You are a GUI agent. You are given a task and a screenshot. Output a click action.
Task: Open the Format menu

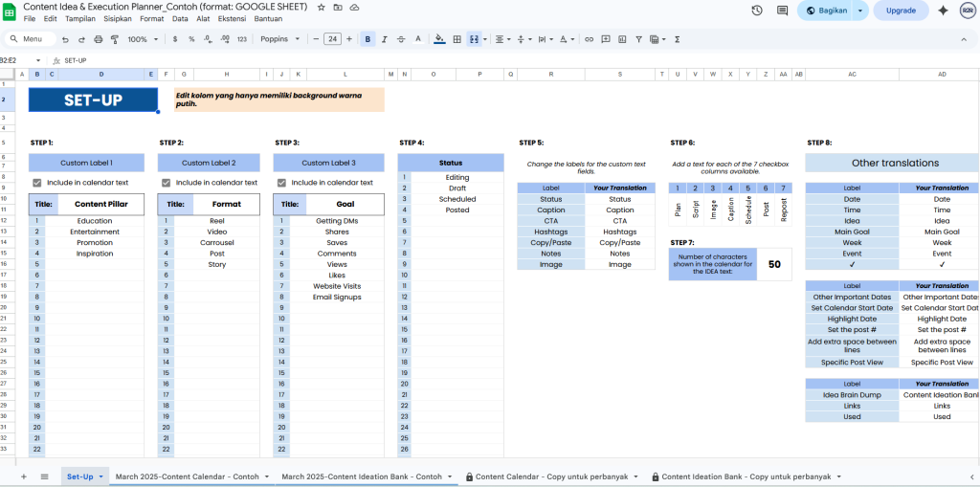(x=151, y=18)
